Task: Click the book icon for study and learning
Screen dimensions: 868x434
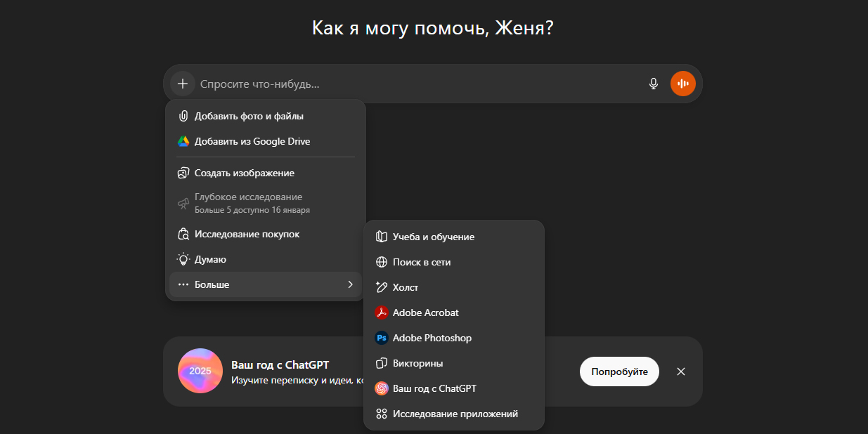Action: point(382,237)
